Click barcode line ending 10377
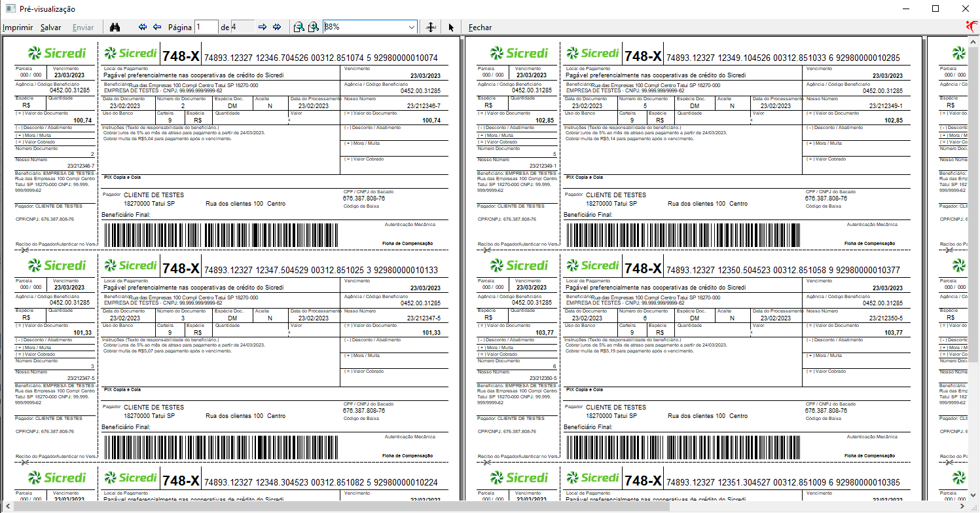980x513 pixels. point(784,271)
